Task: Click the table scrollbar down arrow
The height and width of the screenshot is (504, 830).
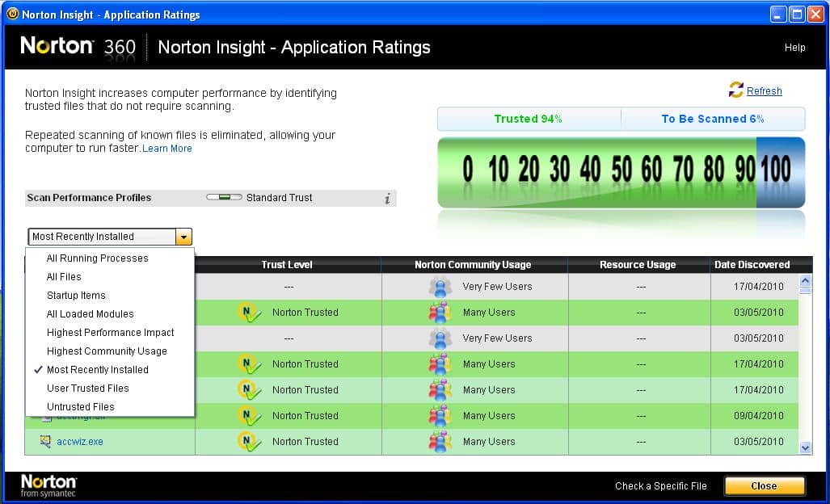Action: [x=805, y=448]
